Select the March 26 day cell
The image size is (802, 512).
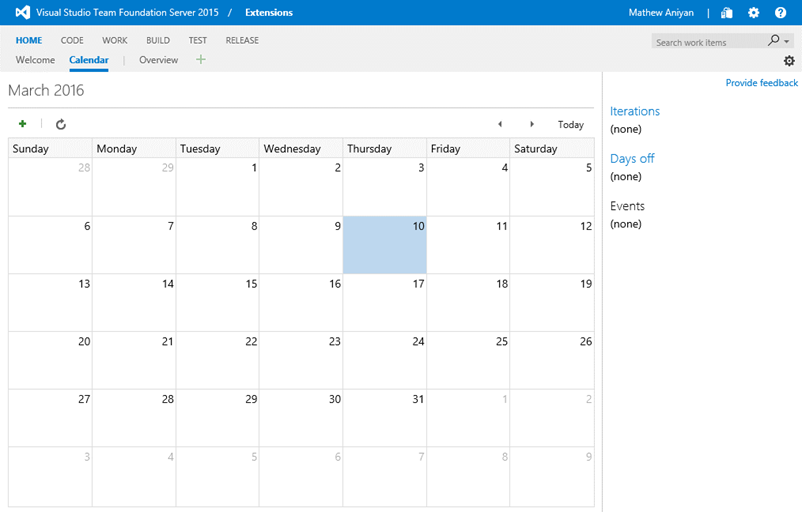point(552,360)
